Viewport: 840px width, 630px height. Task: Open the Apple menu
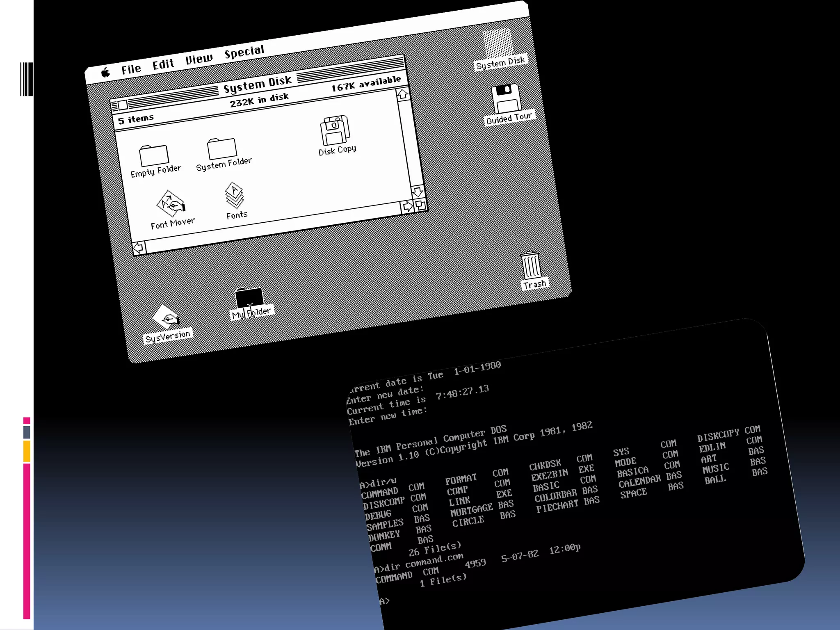coord(106,73)
